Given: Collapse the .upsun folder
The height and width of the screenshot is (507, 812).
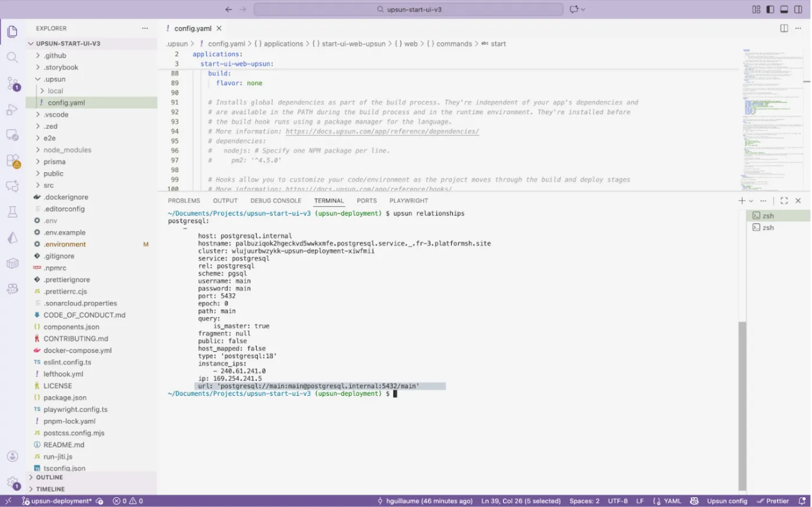Looking at the screenshot, I should (x=55, y=79).
